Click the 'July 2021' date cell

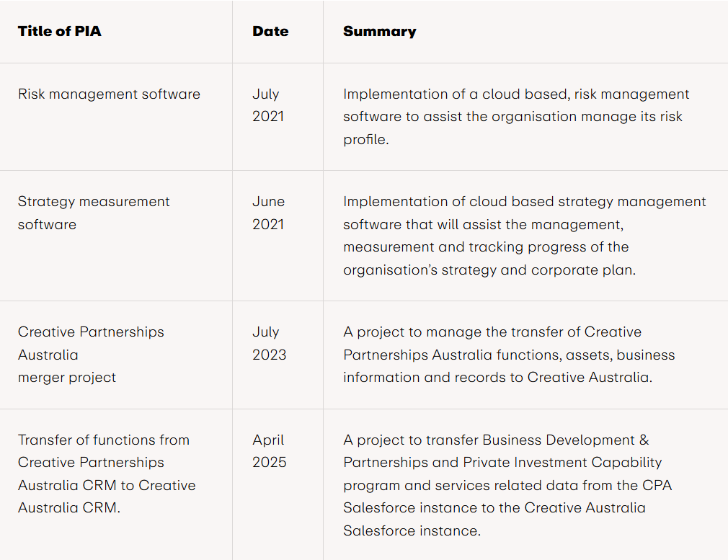coord(266,105)
